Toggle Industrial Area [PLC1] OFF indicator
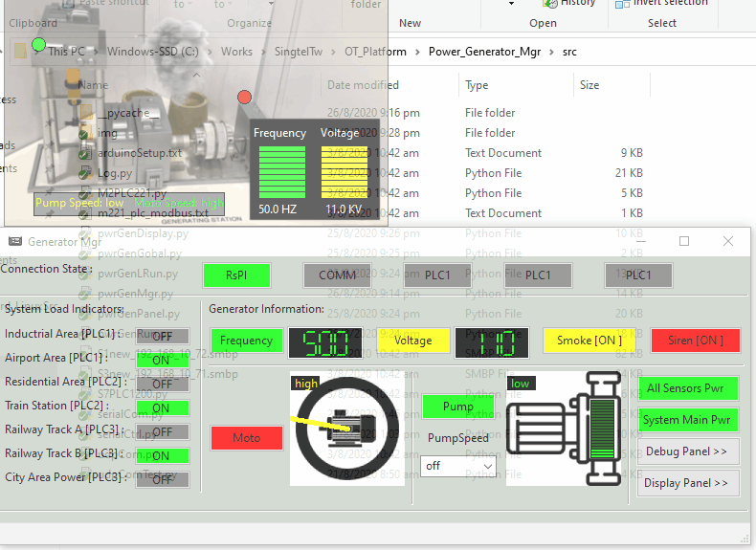The width and height of the screenshot is (756, 550). (x=163, y=336)
